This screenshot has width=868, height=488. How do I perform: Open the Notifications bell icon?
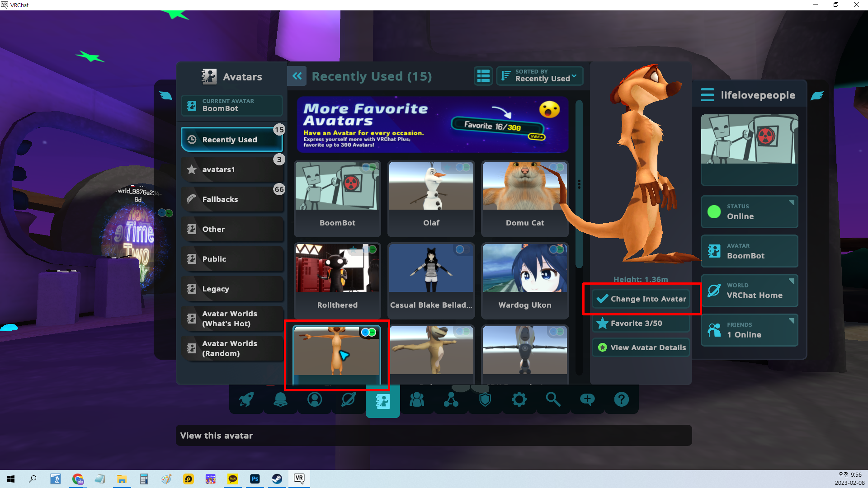[280, 399]
